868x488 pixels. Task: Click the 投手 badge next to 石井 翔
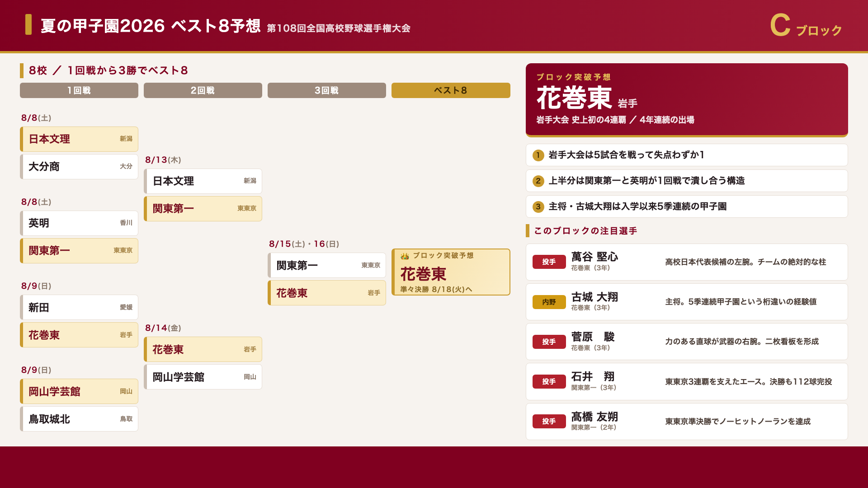tap(549, 382)
